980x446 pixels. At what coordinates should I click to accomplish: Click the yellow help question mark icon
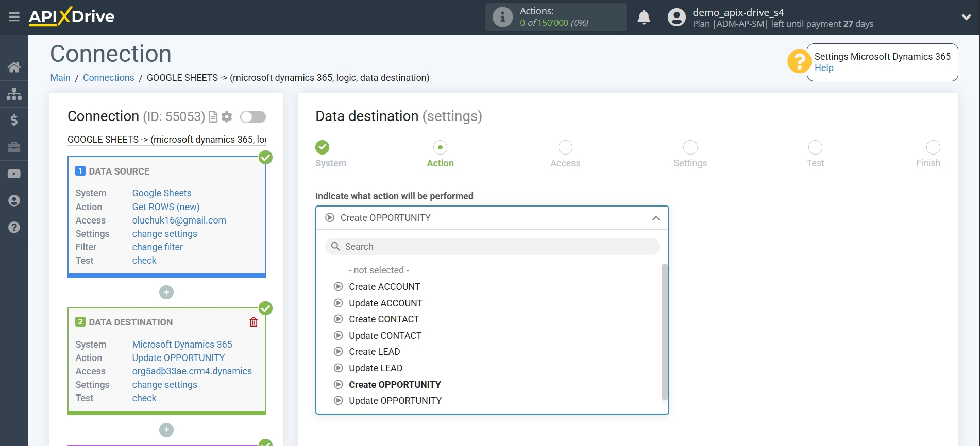(x=799, y=62)
